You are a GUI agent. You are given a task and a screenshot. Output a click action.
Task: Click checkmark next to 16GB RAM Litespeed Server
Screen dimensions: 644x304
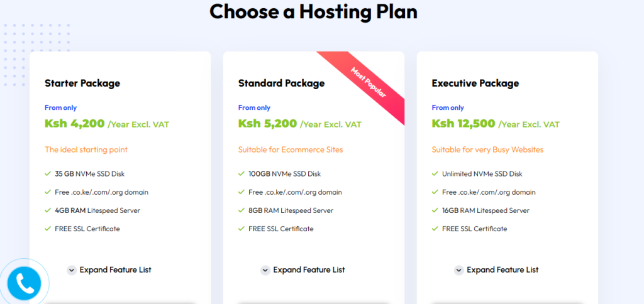point(435,210)
